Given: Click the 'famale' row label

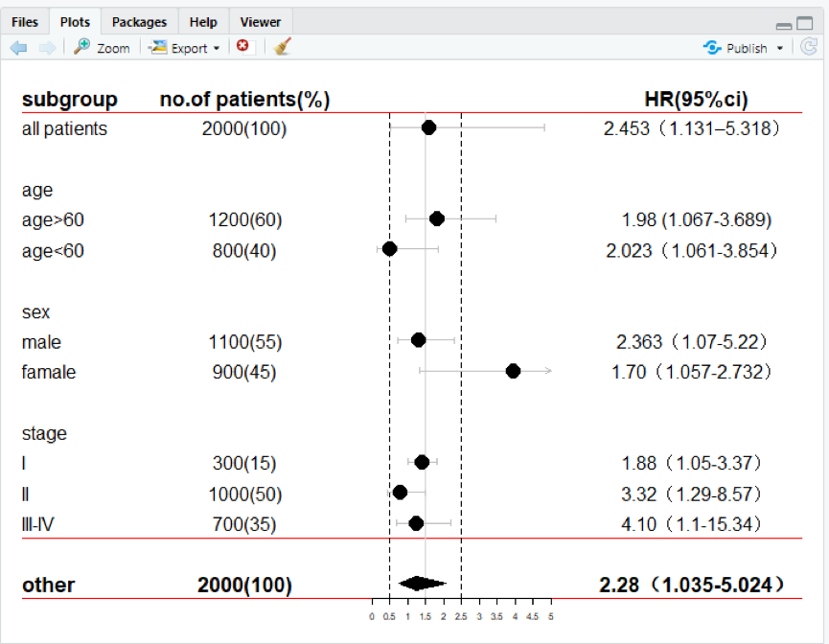Looking at the screenshot, I should [x=49, y=372].
